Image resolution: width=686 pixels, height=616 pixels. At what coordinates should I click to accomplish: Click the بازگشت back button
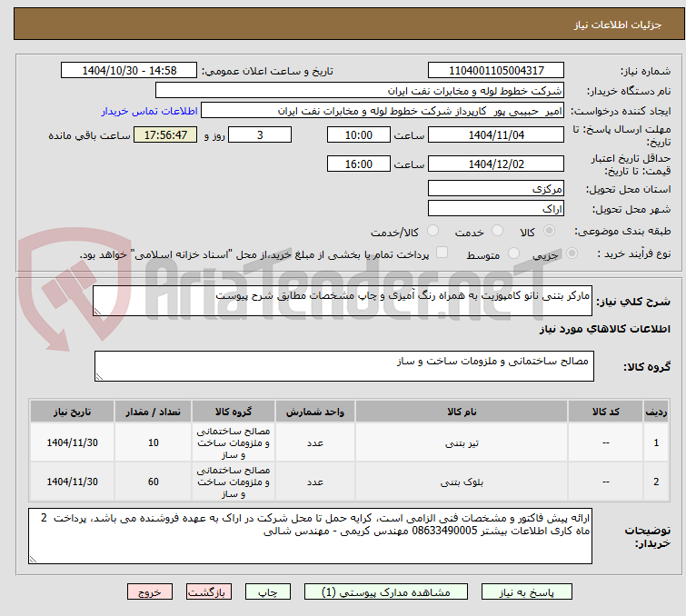[x=209, y=592]
